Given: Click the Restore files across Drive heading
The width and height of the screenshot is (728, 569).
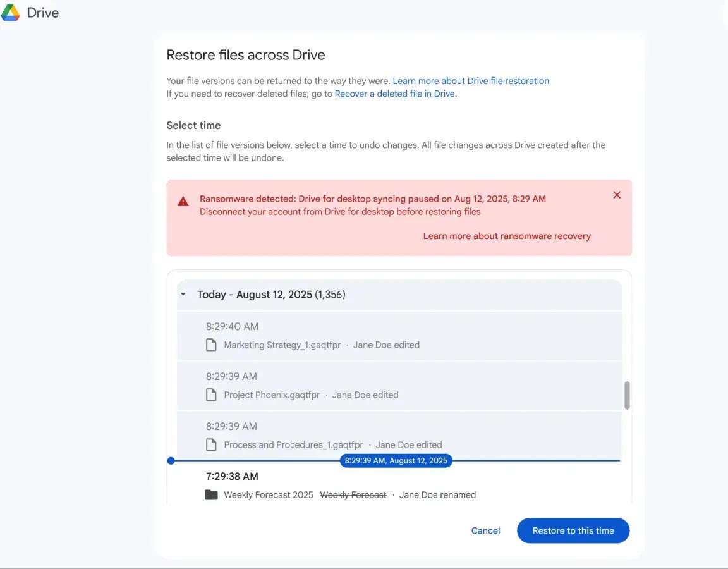Looking at the screenshot, I should [246, 55].
